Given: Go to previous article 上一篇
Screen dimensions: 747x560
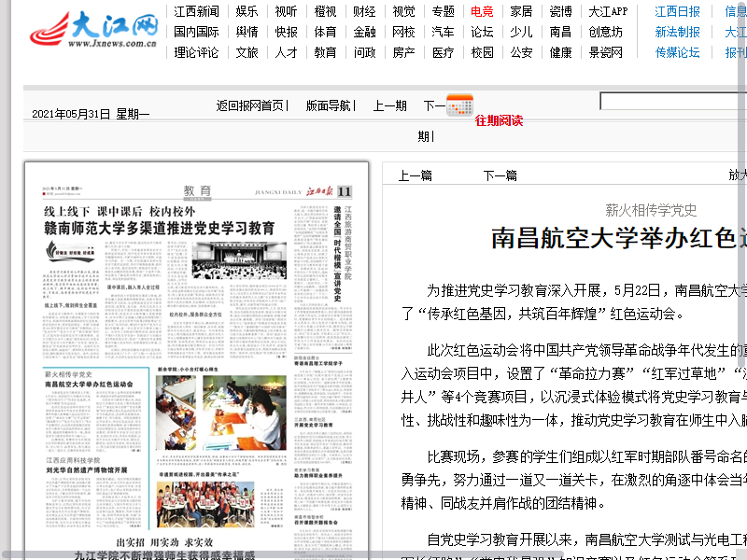Looking at the screenshot, I should 416,175.
